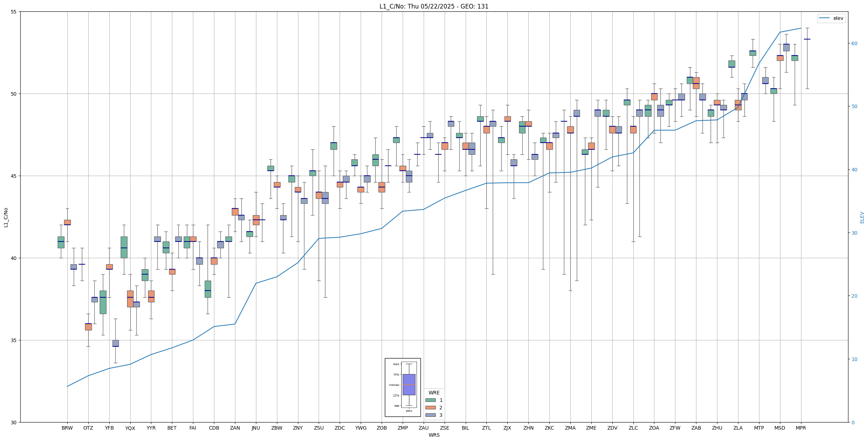Click the ZTL x-axis tick label
The width and height of the screenshot is (868, 441).
click(486, 428)
